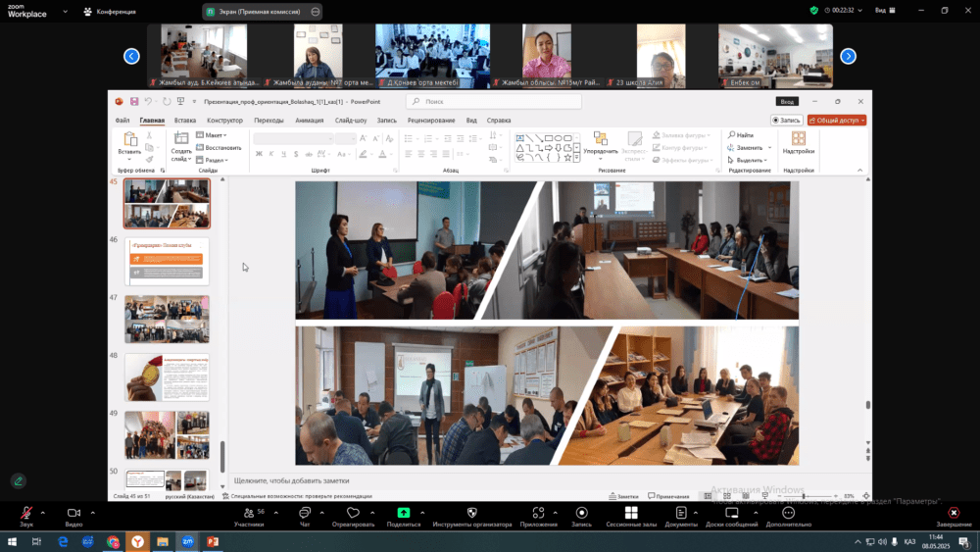This screenshot has height=552, width=980.
Task: Expand caret next to Участники
Action: tap(275, 513)
